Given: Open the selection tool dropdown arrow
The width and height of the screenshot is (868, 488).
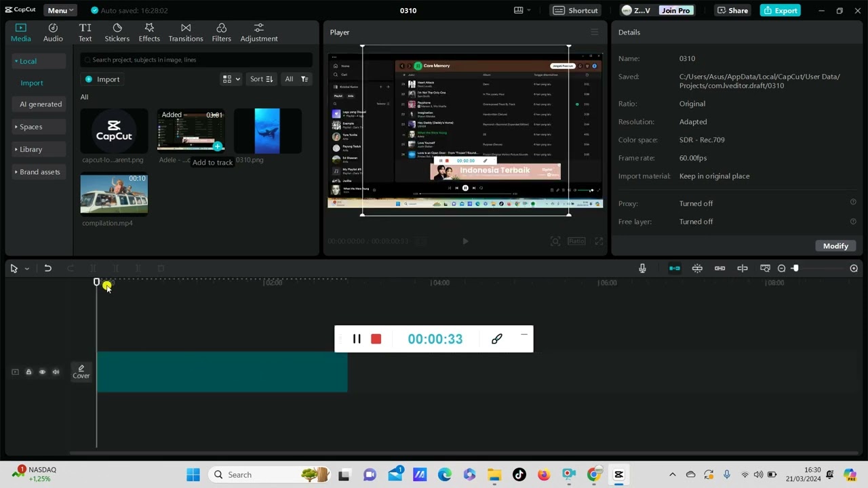Looking at the screenshot, I should (x=26, y=268).
